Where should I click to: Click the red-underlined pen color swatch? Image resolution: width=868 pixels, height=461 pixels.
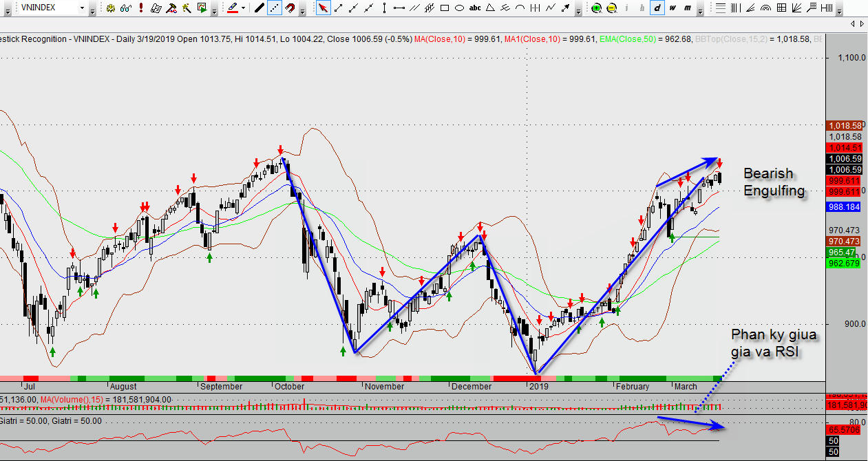(x=233, y=8)
